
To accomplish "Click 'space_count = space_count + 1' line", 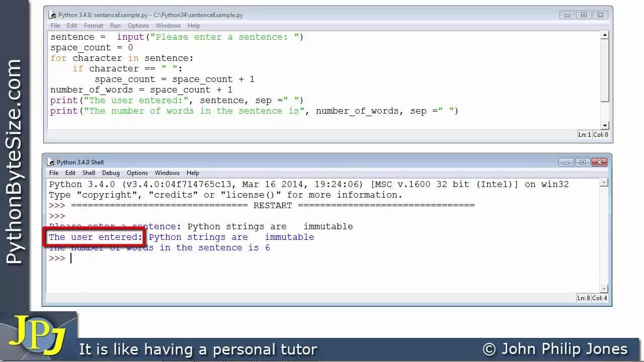I will pos(175,79).
